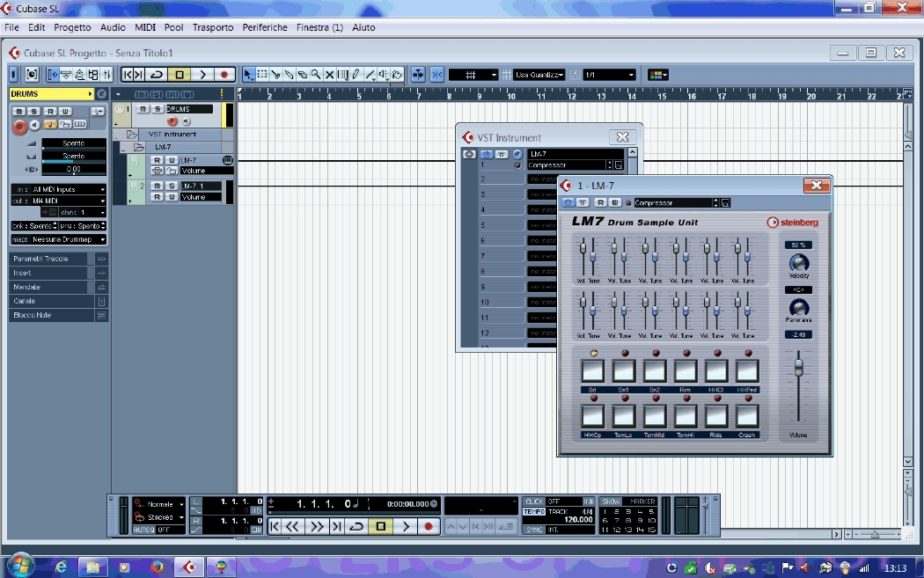The width and height of the screenshot is (924, 578).
Task: Select the Line tool in toolbar
Action: pyautogui.click(x=370, y=75)
